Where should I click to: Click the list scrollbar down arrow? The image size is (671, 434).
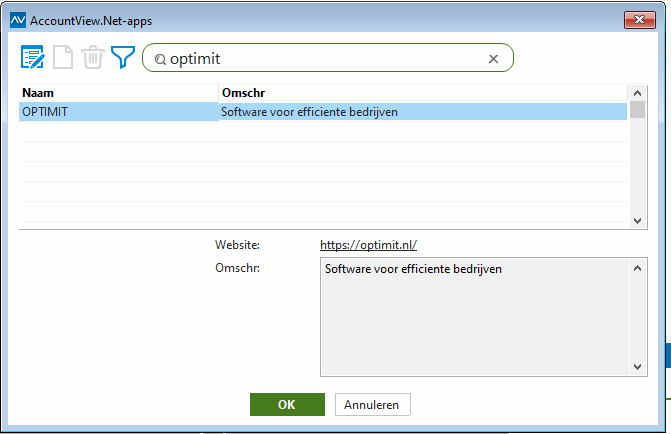(638, 221)
